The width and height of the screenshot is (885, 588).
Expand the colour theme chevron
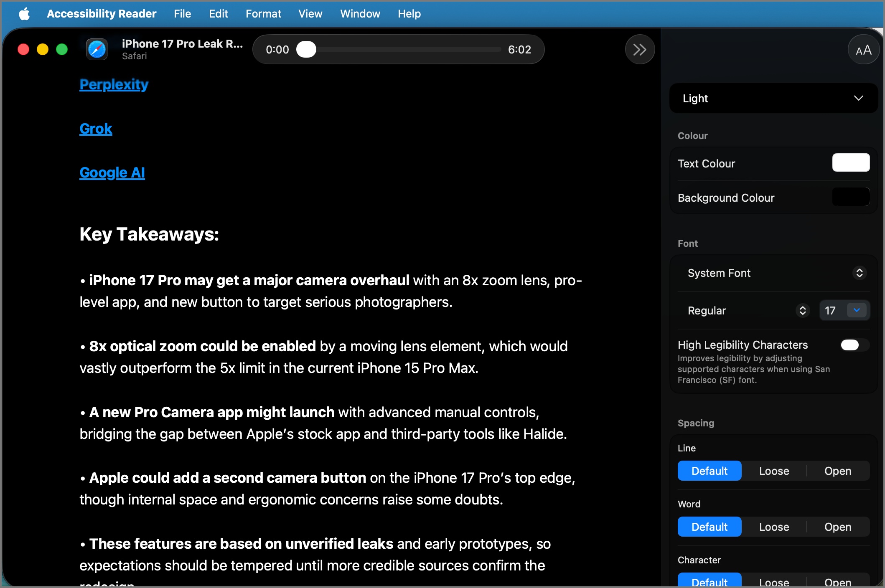click(x=858, y=98)
